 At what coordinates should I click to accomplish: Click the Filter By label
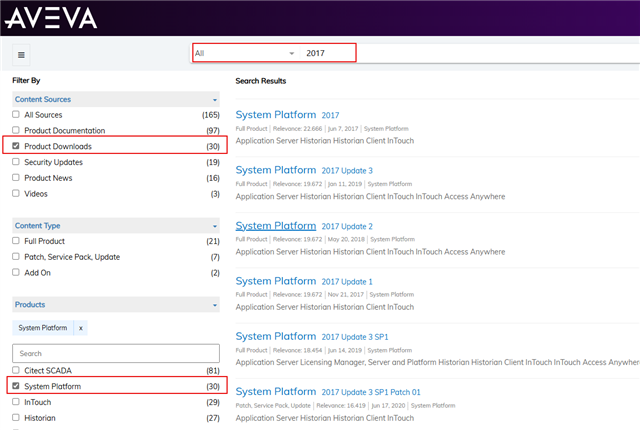pos(26,80)
